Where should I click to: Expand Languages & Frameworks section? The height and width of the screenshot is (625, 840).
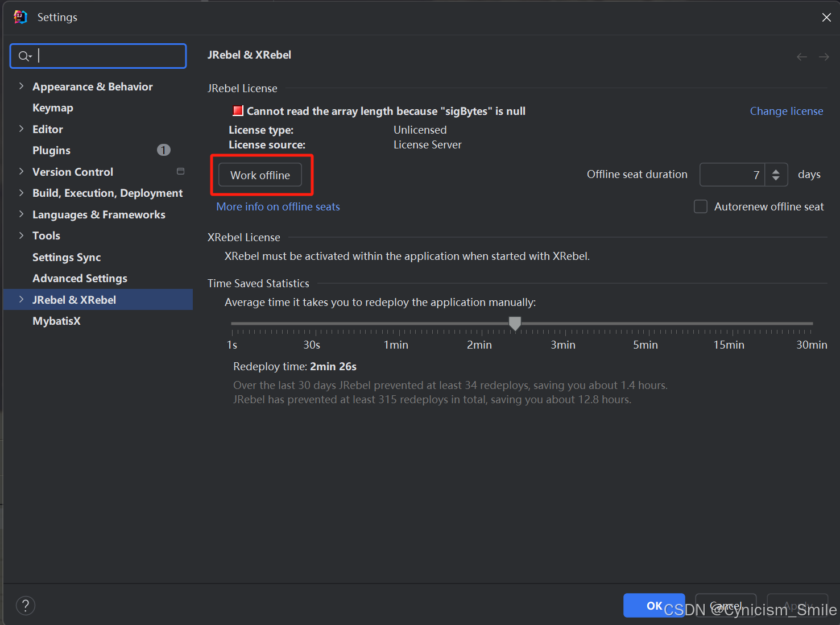tap(21, 214)
